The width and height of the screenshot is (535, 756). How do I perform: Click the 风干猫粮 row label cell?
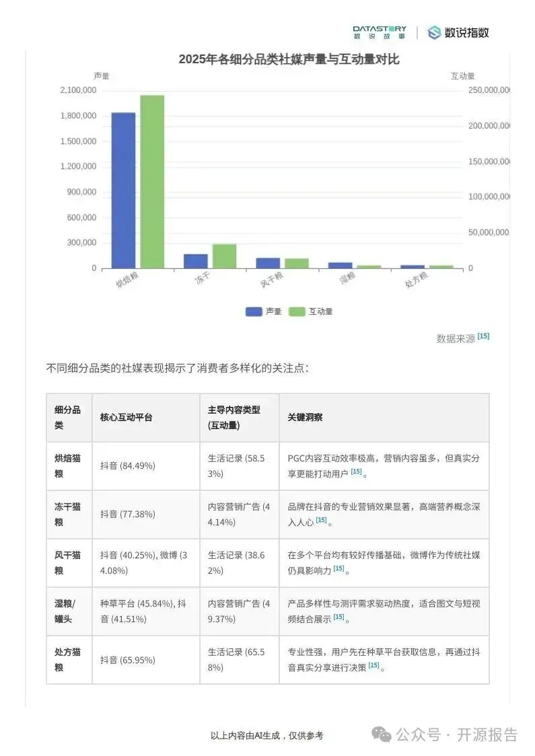click(69, 563)
